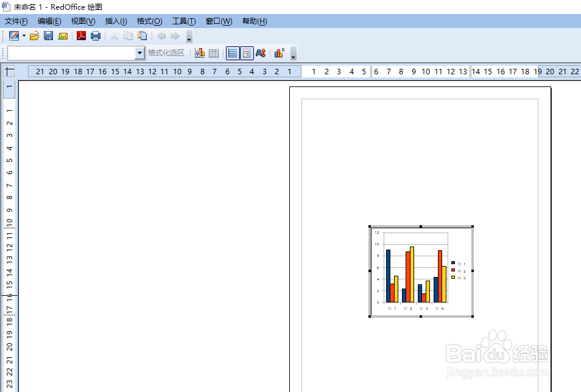Send document as e-mail icon
Viewport: 581px width, 392px height.
[63, 36]
